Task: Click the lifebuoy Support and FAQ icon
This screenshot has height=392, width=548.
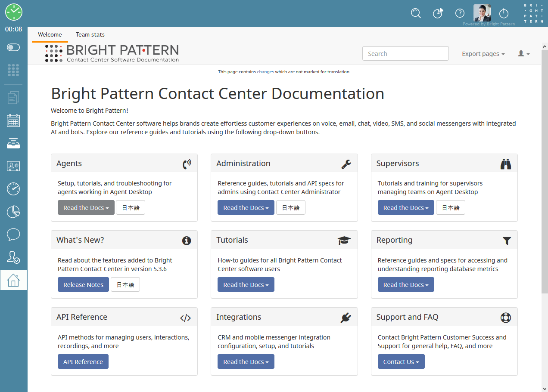Action: click(x=506, y=318)
